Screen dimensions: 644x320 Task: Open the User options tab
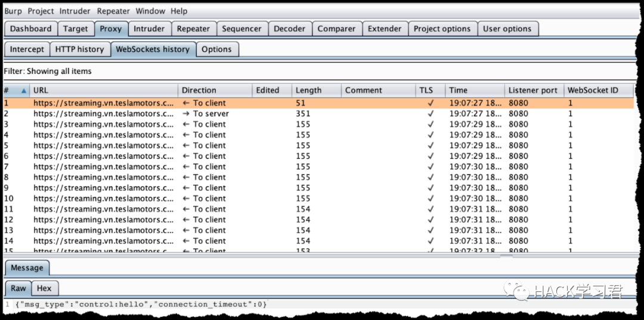coord(507,29)
